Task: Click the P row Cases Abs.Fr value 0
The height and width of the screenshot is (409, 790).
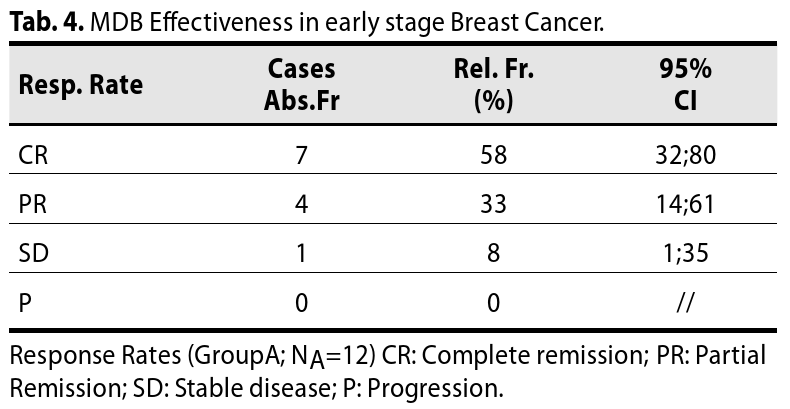Action: pos(301,302)
